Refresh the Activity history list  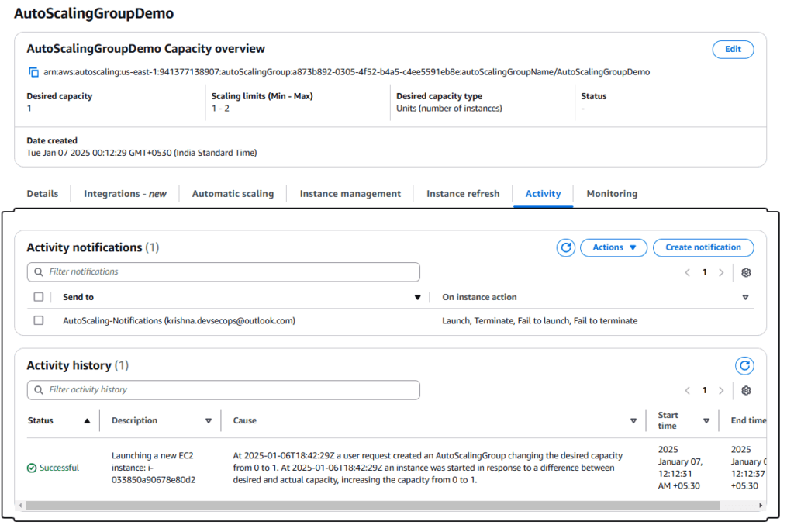744,366
